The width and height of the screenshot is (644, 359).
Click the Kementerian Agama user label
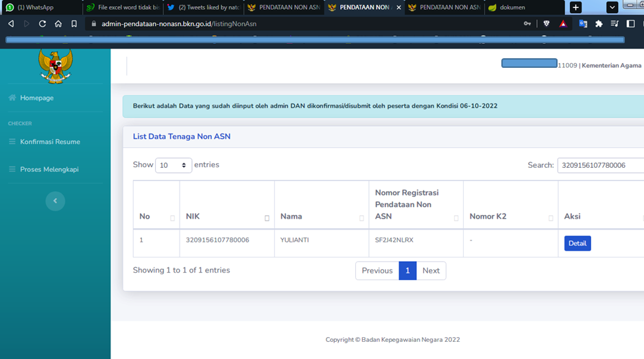point(611,66)
